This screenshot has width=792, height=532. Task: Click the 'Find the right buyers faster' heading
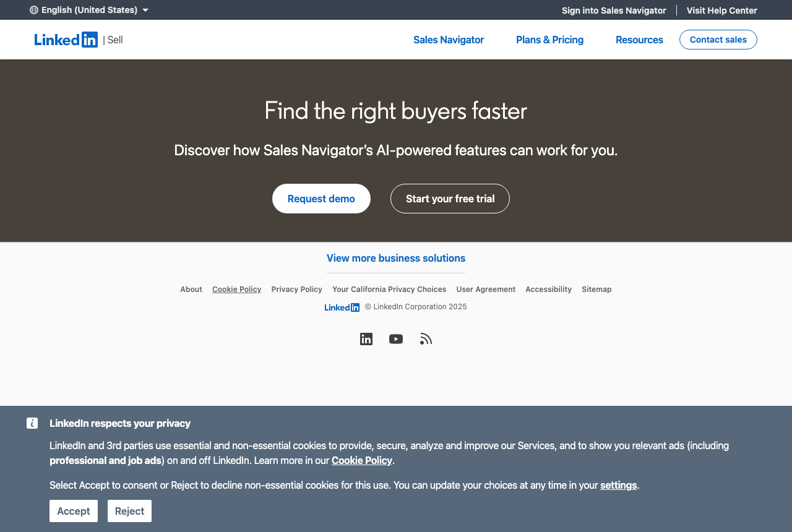coord(396,111)
